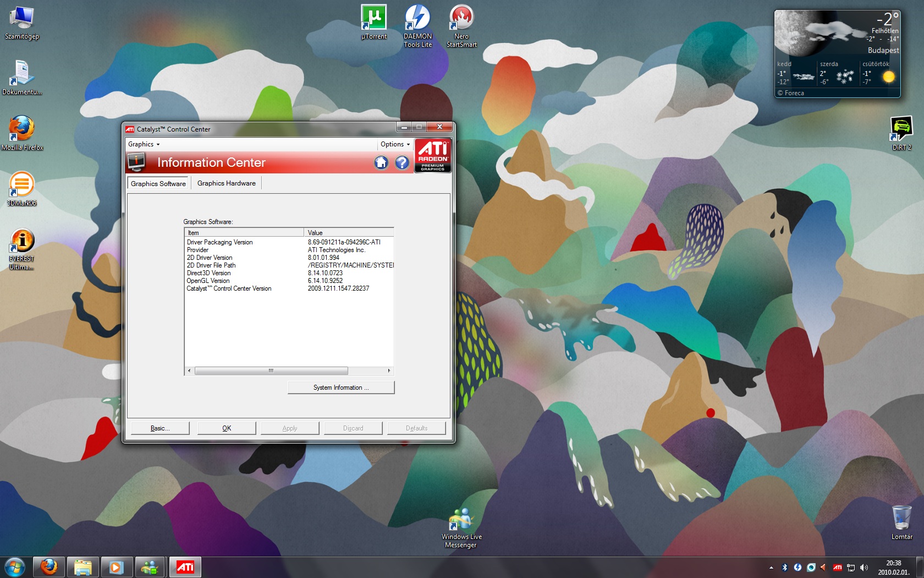
Task: Click the Discard button
Action: pos(353,428)
